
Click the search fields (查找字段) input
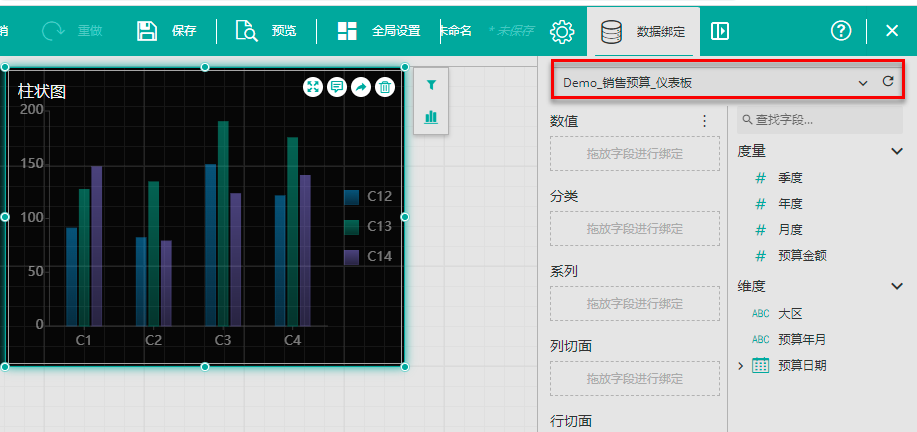[x=819, y=120]
